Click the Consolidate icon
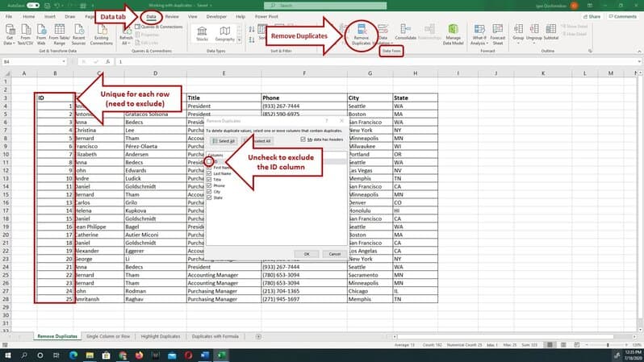The height and width of the screenshot is (362, 644). (405, 32)
